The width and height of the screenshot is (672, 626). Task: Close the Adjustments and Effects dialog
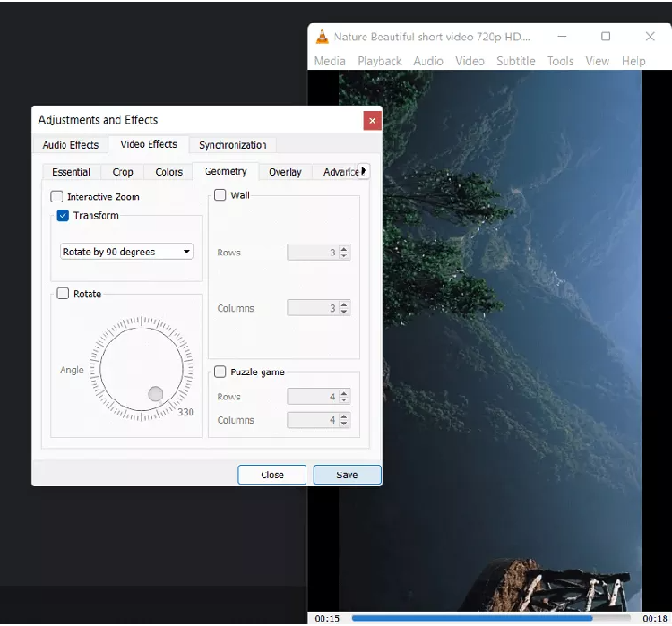click(x=372, y=120)
